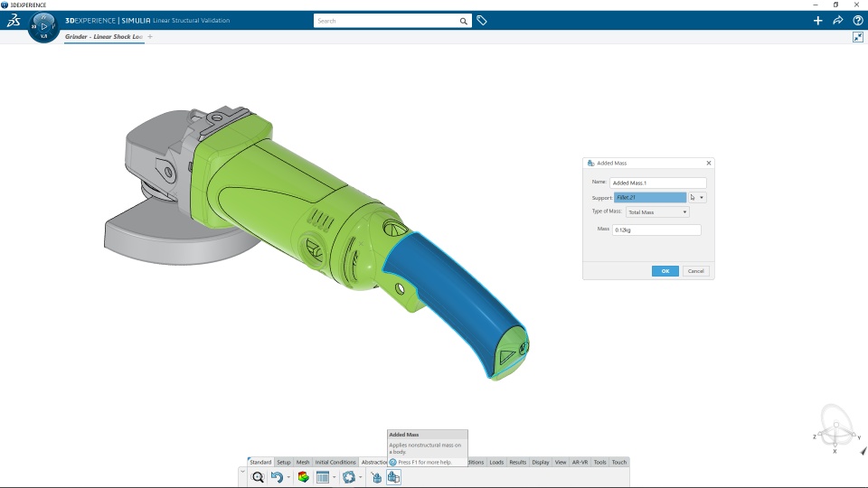
Task: Open the compass navigation widget
Action: [x=43, y=26]
